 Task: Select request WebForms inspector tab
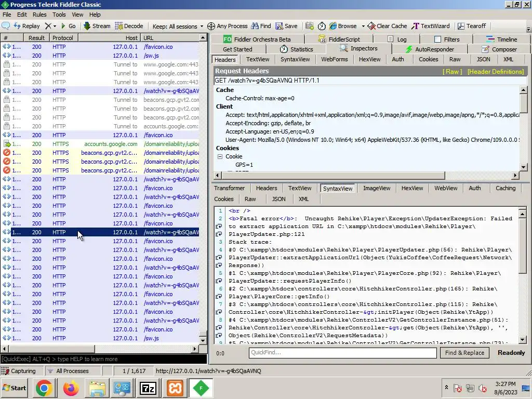click(334, 59)
